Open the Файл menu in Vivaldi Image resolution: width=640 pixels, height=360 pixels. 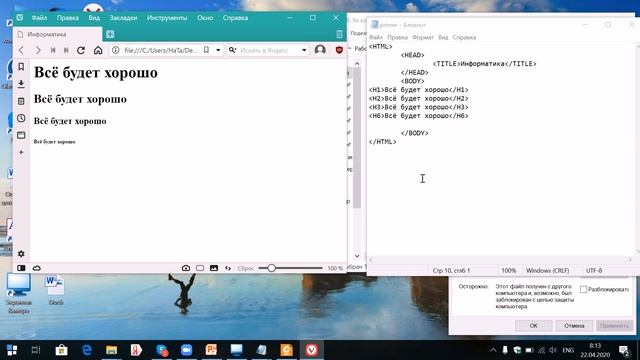pyautogui.click(x=39, y=18)
